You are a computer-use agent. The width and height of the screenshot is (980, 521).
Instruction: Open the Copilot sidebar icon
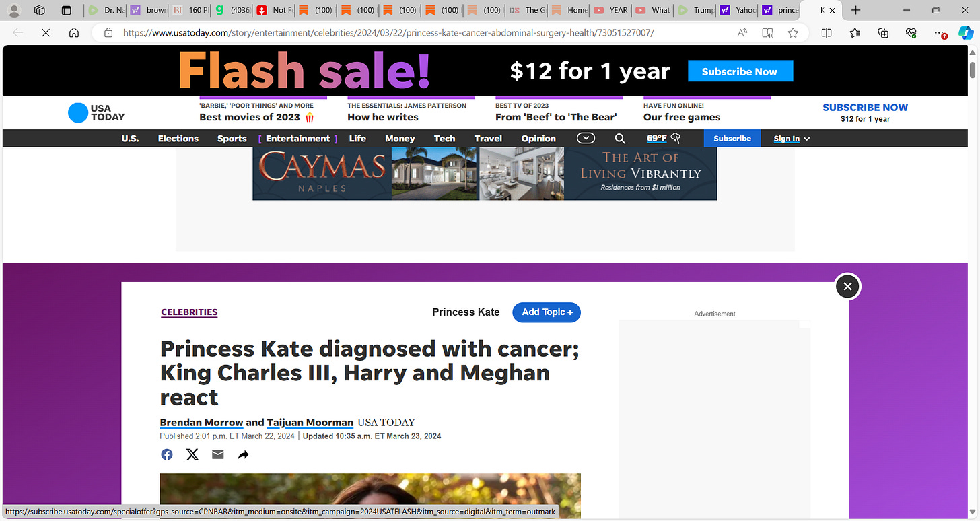[x=966, y=32]
